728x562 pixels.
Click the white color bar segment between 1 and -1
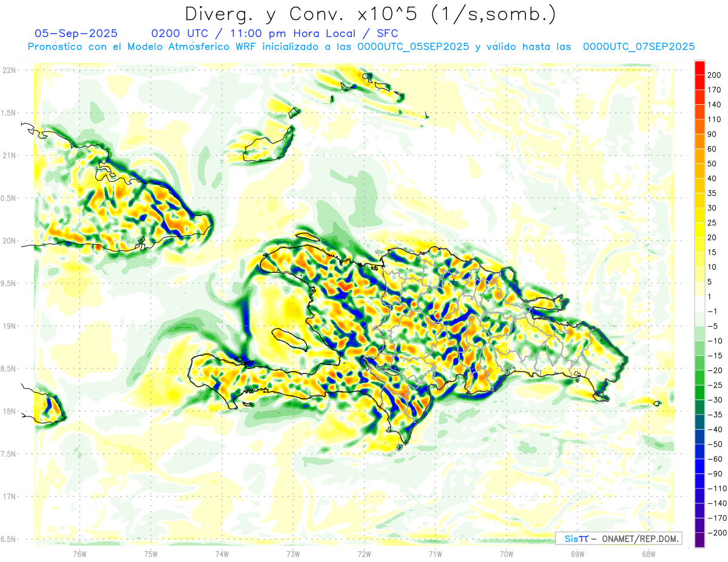699,304
